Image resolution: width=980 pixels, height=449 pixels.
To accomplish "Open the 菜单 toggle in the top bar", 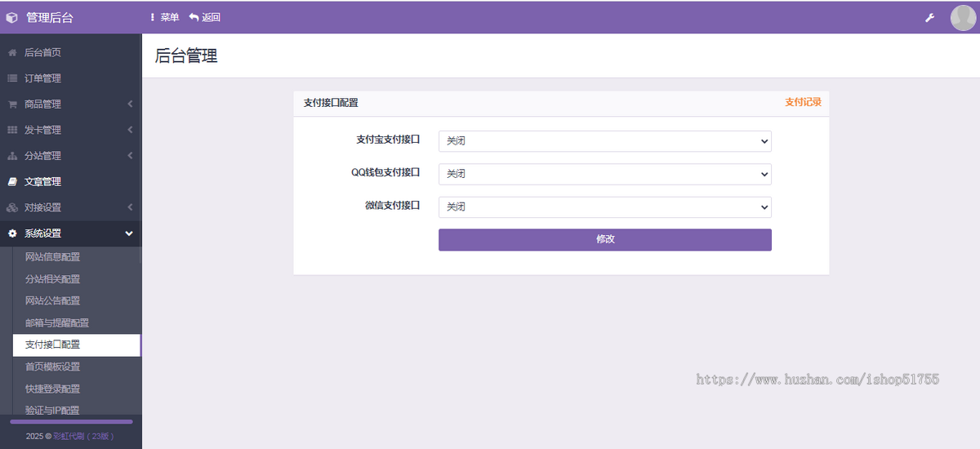I will coord(164,17).
